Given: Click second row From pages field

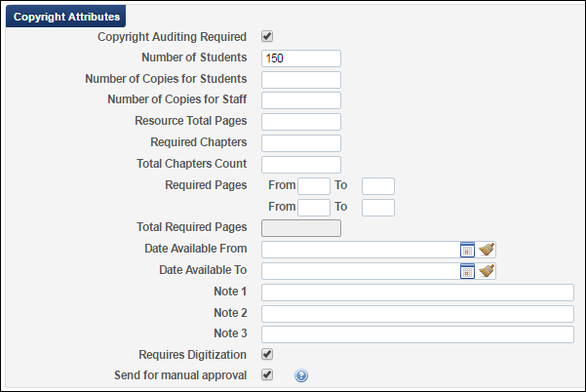Looking at the screenshot, I should [314, 208].
